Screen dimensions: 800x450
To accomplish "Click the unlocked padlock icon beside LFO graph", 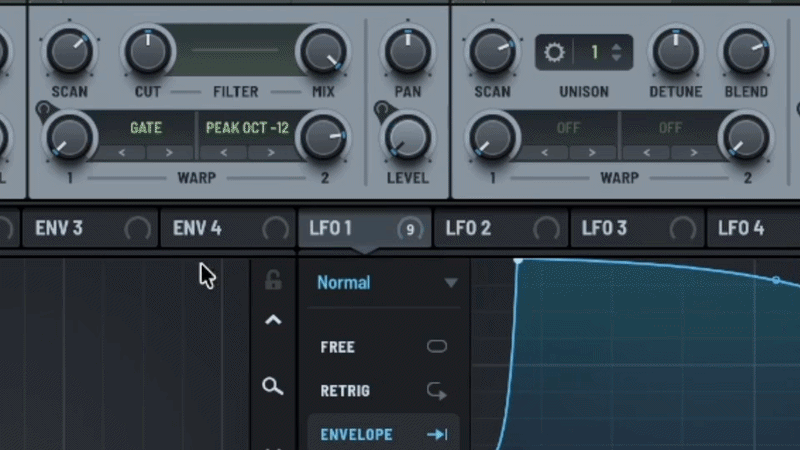I will point(273,280).
